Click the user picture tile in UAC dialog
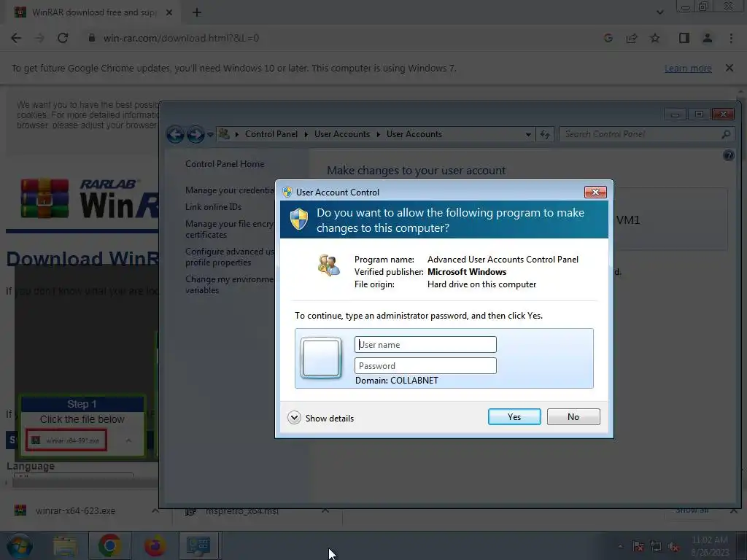The height and width of the screenshot is (560, 747). tap(321, 357)
